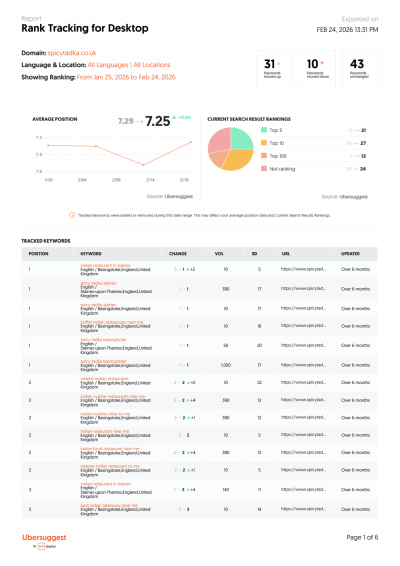Click the date range Jan 25 to Feb 24, 2026

pos(126,77)
